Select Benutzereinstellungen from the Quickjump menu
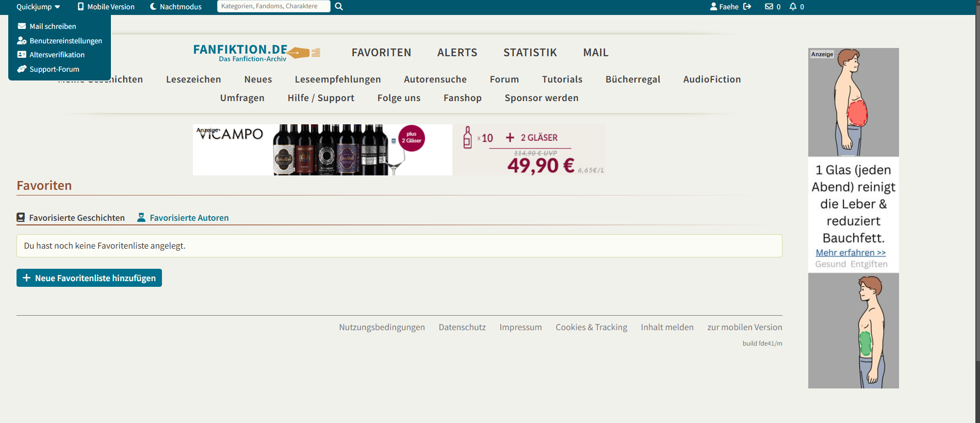The width and height of the screenshot is (980, 423). [x=66, y=41]
